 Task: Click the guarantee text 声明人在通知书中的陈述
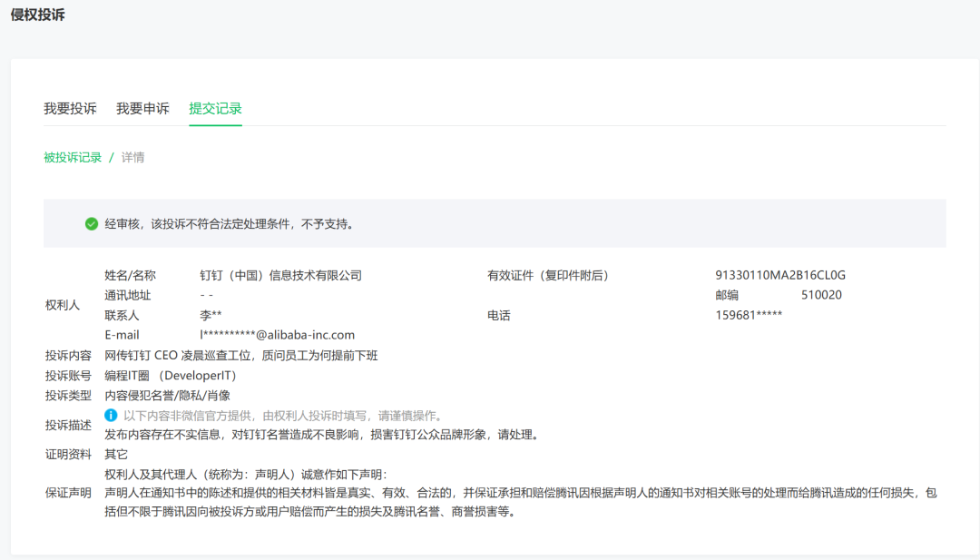tap(521, 503)
